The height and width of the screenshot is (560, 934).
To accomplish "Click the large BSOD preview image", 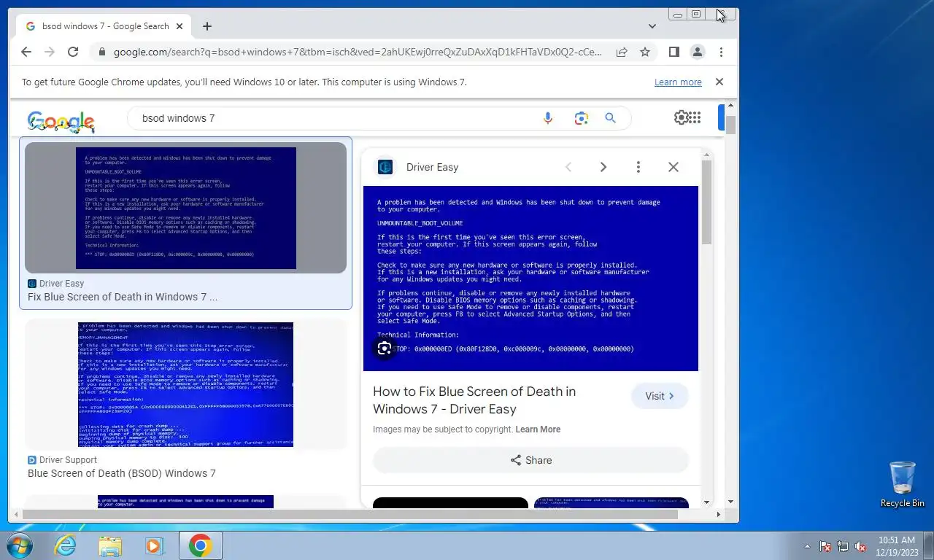I will click(x=530, y=279).
